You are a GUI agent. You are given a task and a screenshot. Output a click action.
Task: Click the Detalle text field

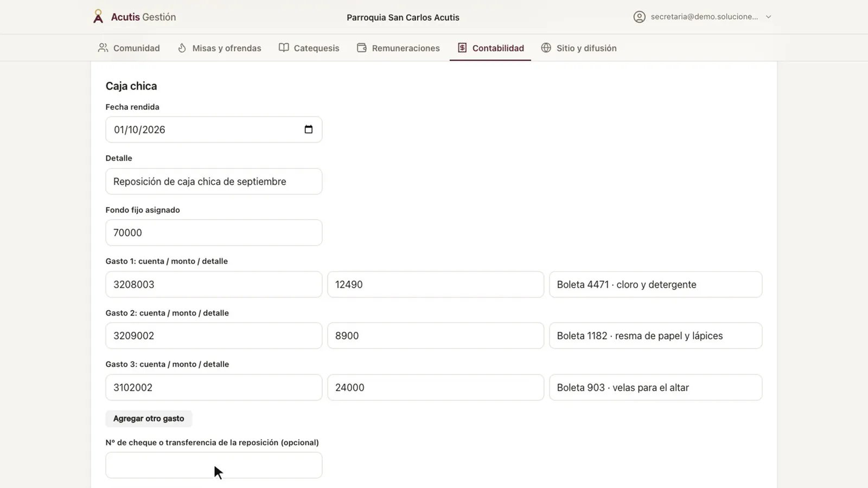[x=214, y=181]
